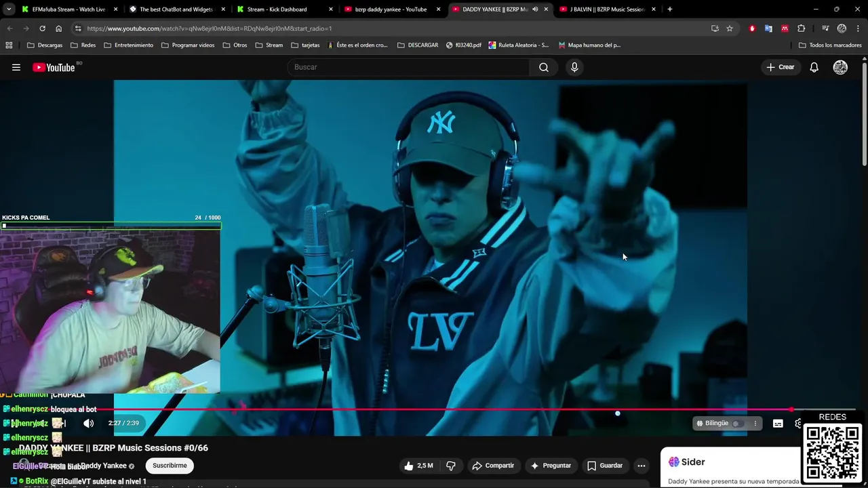Open DESCARGAR bookmark folder
868x488 pixels.
tap(418, 45)
